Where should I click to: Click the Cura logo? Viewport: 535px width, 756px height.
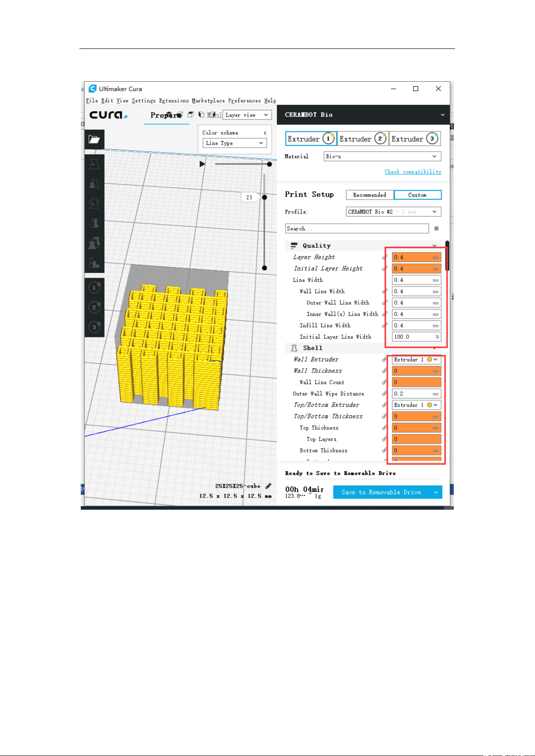tap(108, 115)
